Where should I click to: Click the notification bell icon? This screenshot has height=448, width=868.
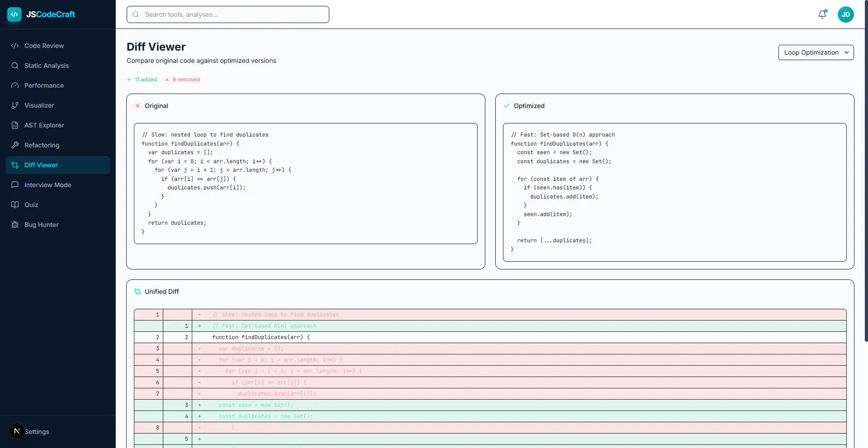tap(822, 14)
